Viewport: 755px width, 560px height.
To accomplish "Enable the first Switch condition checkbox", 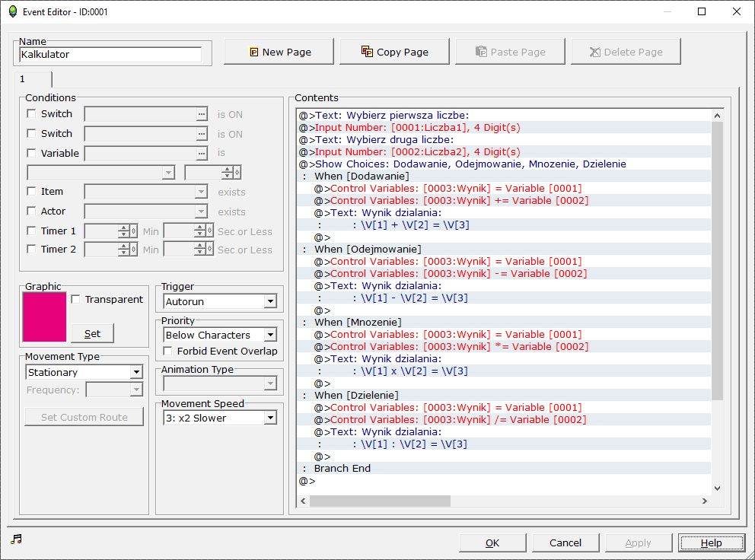I will point(32,113).
